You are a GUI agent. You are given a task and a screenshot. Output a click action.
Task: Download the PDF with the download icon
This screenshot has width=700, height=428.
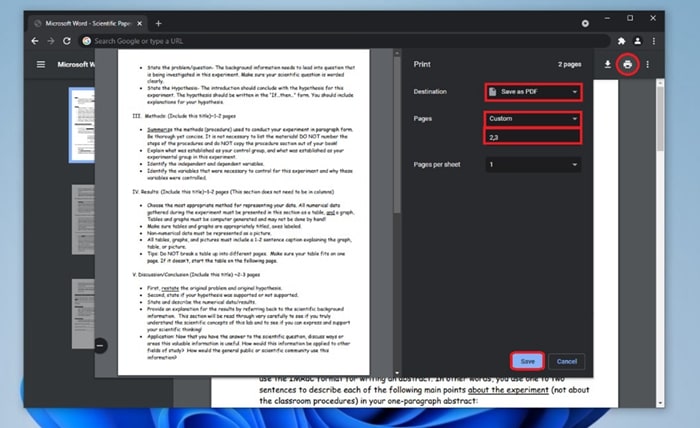tap(608, 64)
